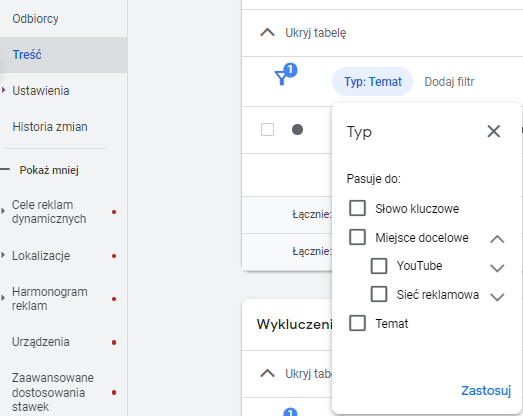Click the Typ: Temat filter chip
This screenshot has height=416, width=523.
[373, 82]
